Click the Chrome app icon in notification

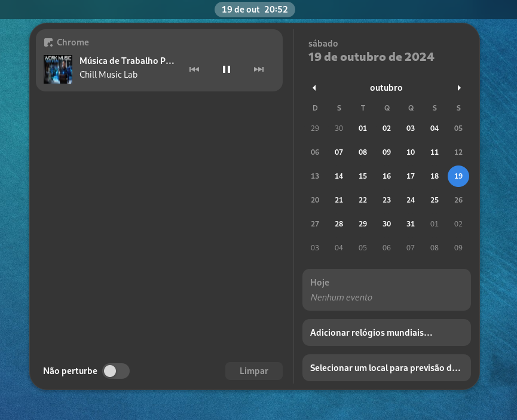click(48, 42)
